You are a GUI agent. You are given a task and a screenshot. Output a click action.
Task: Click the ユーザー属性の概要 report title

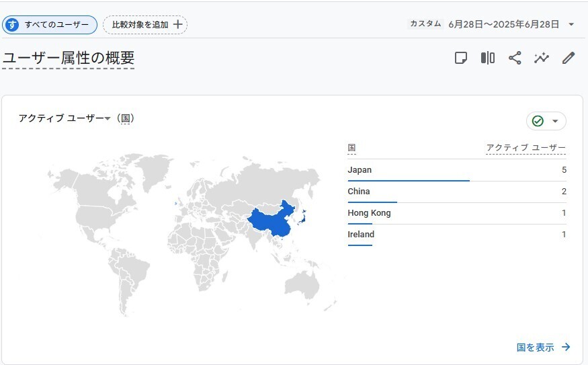pos(69,58)
